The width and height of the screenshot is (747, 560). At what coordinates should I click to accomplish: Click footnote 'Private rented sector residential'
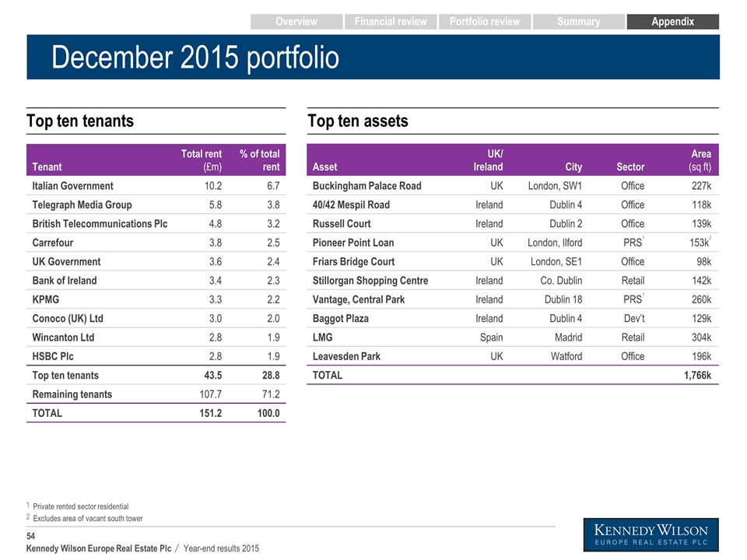point(80,506)
